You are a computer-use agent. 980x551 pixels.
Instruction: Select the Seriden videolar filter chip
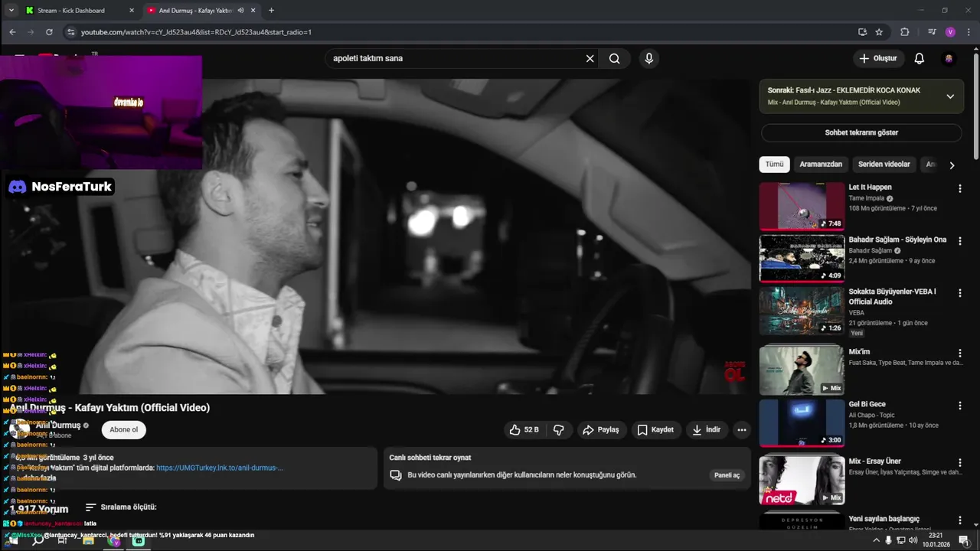[x=884, y=165]
